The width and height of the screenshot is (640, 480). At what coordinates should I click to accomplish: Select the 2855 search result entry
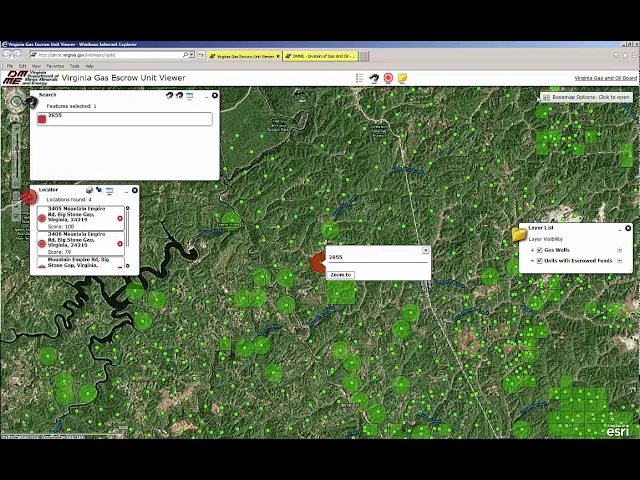122,118
